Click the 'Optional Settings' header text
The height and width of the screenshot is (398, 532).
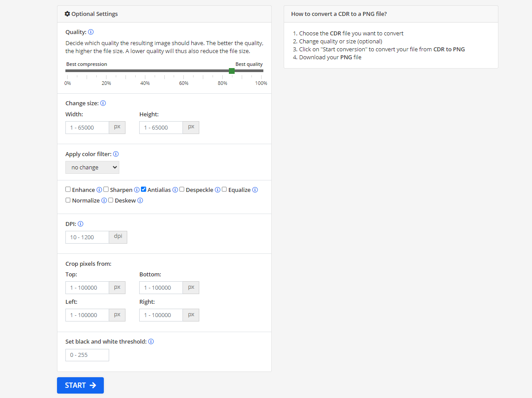click(95, 14)
